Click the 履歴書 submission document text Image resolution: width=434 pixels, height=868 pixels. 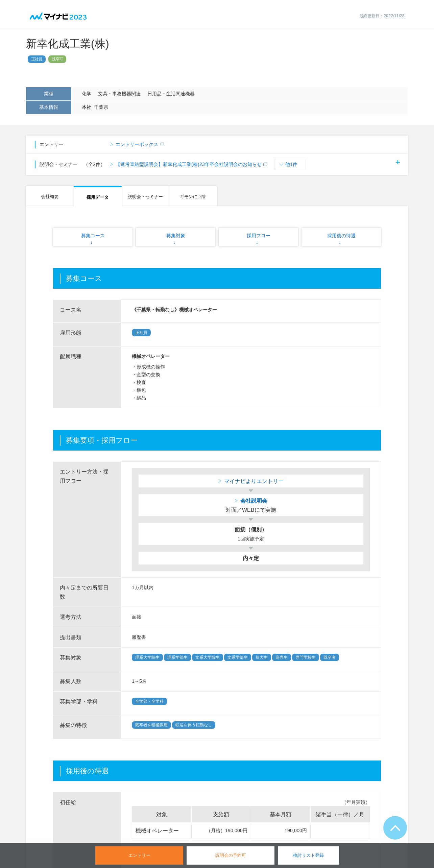[139, 637]
